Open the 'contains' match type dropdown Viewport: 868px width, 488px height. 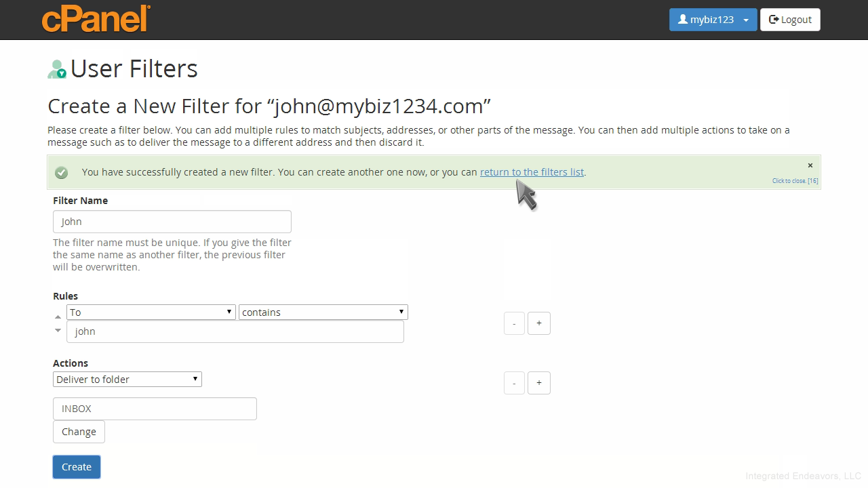coord(323,312)
